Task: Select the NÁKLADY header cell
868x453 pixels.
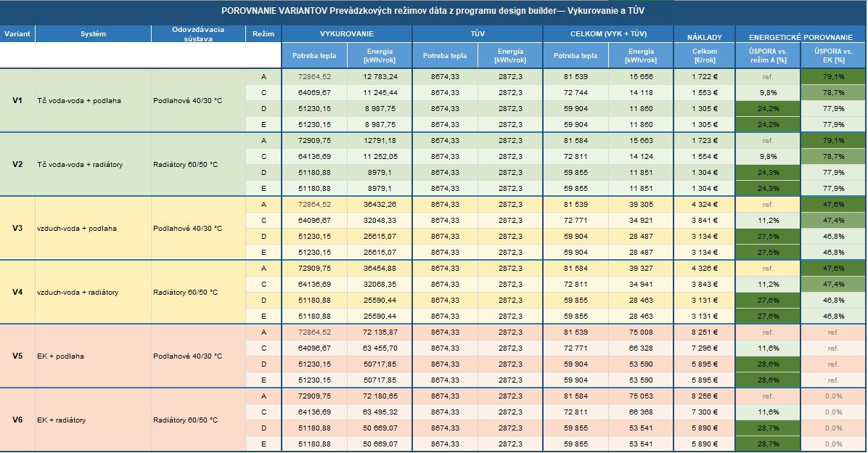Action: pyautogui.click(x=704, y=35)
